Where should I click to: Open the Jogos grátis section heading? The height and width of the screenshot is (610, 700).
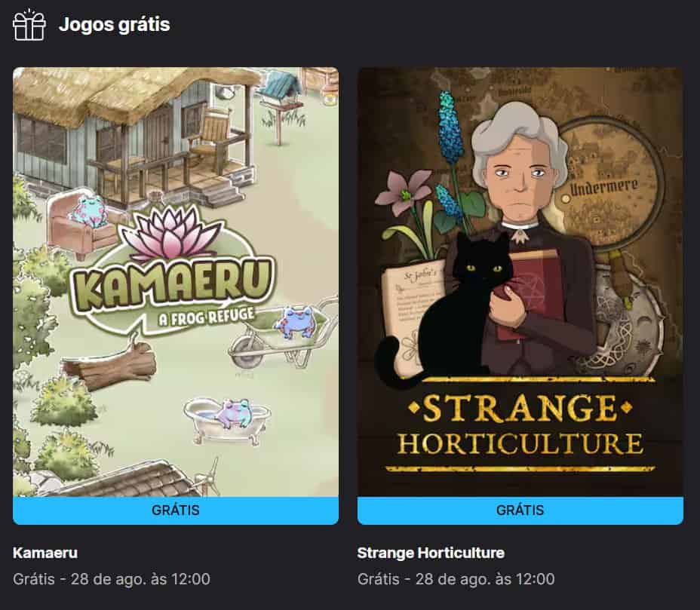(x=115, y=25)
